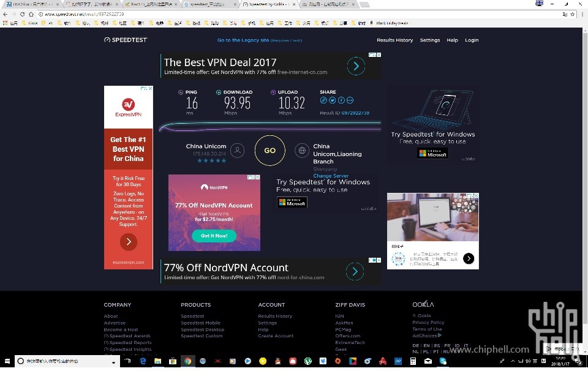This screenshot has height=371, width=588.
Task: Start a new test with the GO button
Action: [270, 150]
